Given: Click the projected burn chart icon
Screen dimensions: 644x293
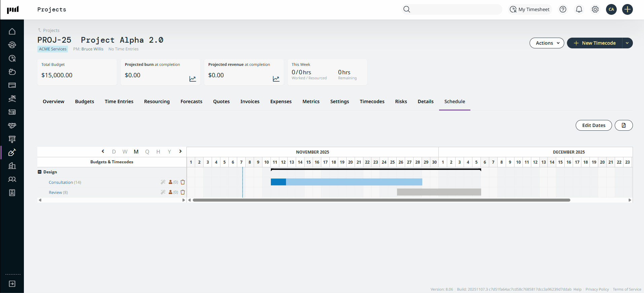Looking at the screenshot, I should click(x=192, y=79).
